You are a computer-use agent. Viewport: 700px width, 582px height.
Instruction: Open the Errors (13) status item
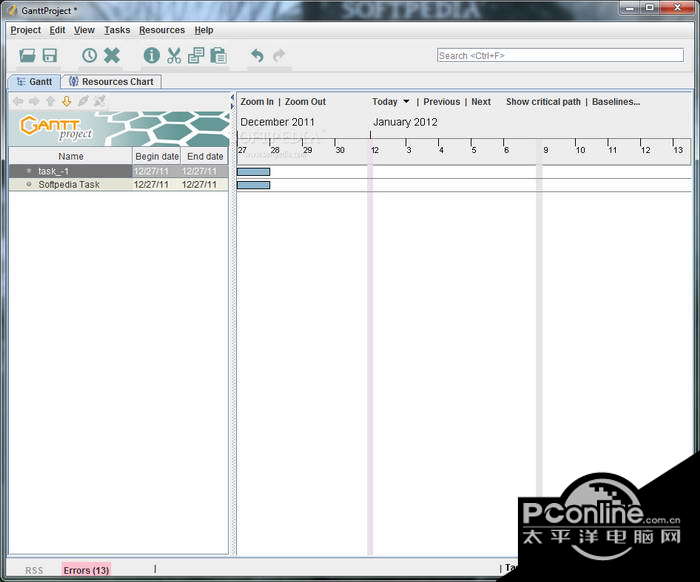86,570
